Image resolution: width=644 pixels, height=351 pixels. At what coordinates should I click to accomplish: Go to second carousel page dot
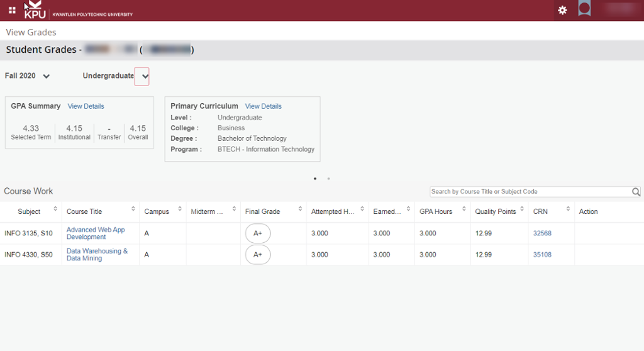pyautogui.click(x=328, y=179)
